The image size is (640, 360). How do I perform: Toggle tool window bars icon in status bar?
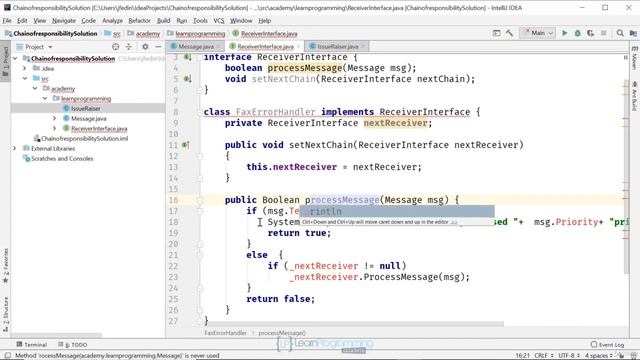(x=7, y=356)
